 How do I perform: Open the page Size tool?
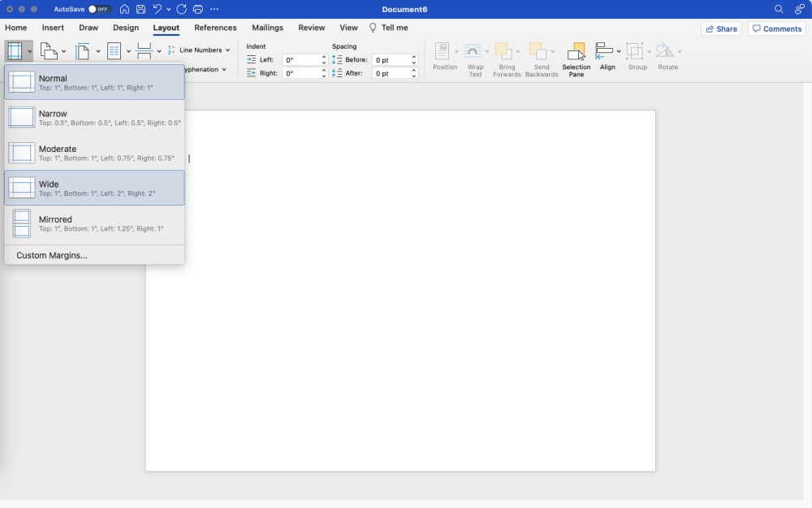pos(84,50)
